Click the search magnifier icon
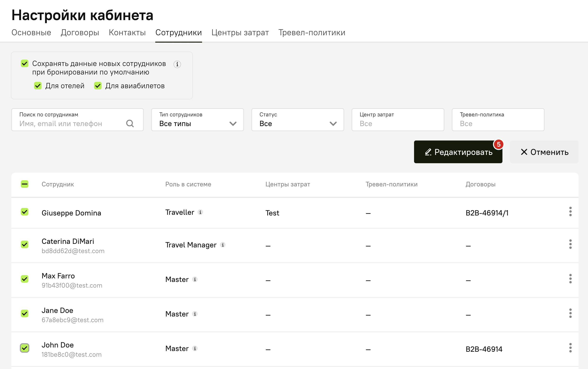 130,123
